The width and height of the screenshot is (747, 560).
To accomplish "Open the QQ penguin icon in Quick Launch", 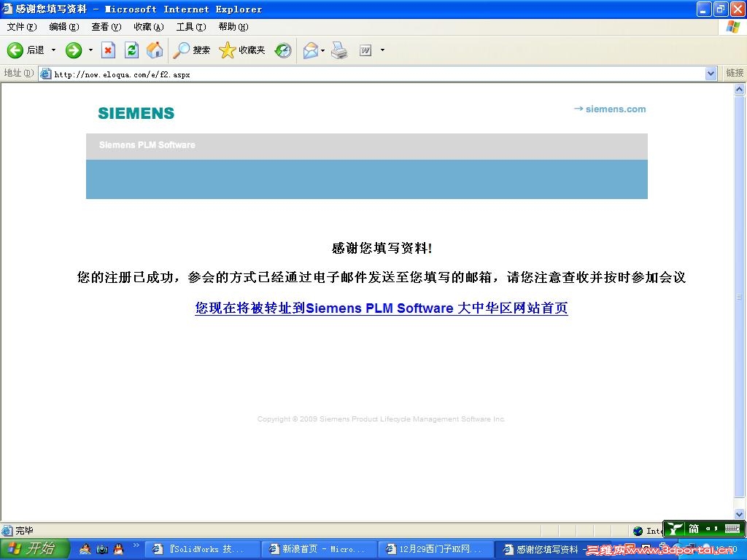I will pos(118,549).
